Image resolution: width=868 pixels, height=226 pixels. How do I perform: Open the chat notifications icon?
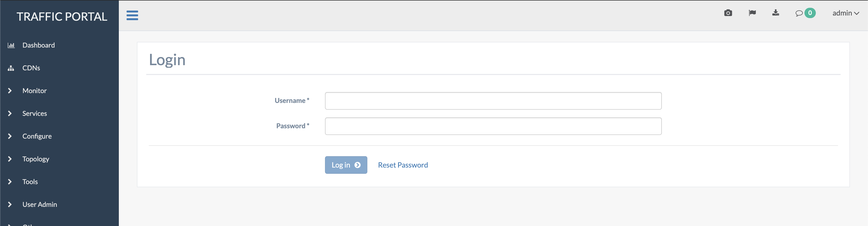click(x=799, y=13)
